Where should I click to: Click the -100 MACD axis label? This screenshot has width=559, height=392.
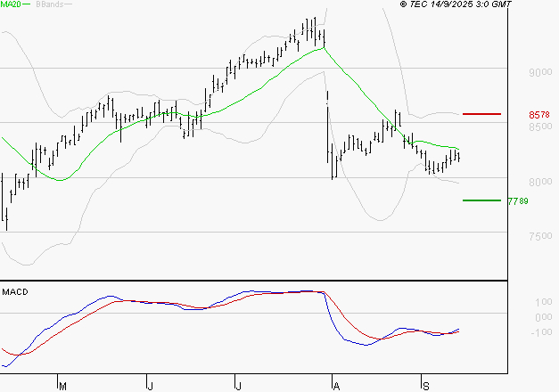click(541, 332)
